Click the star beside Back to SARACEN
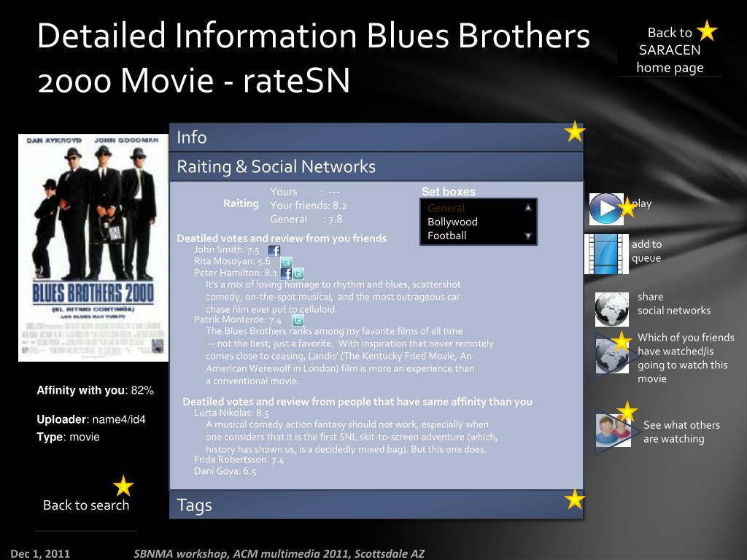 [707, 31]
